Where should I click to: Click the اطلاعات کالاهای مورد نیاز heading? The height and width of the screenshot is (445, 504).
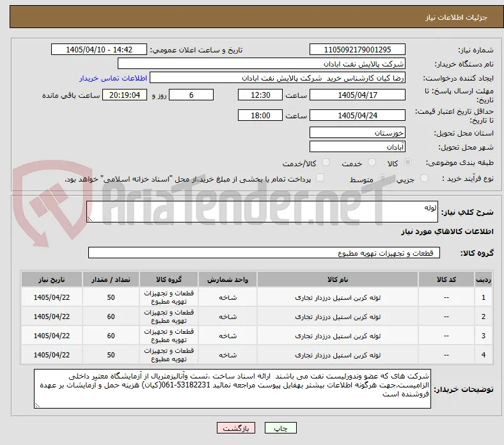click(447, 231)
